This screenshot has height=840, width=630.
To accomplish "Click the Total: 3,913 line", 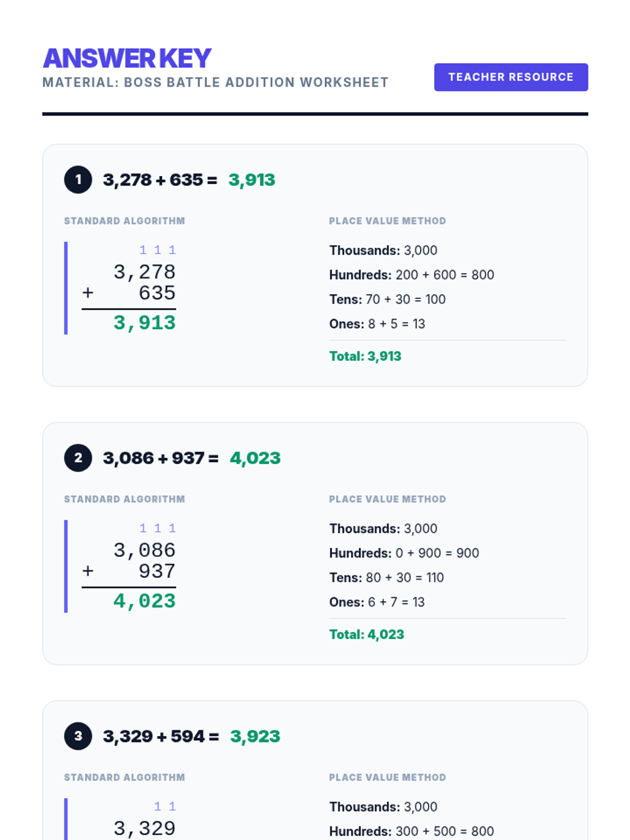I will pos(365,356).
